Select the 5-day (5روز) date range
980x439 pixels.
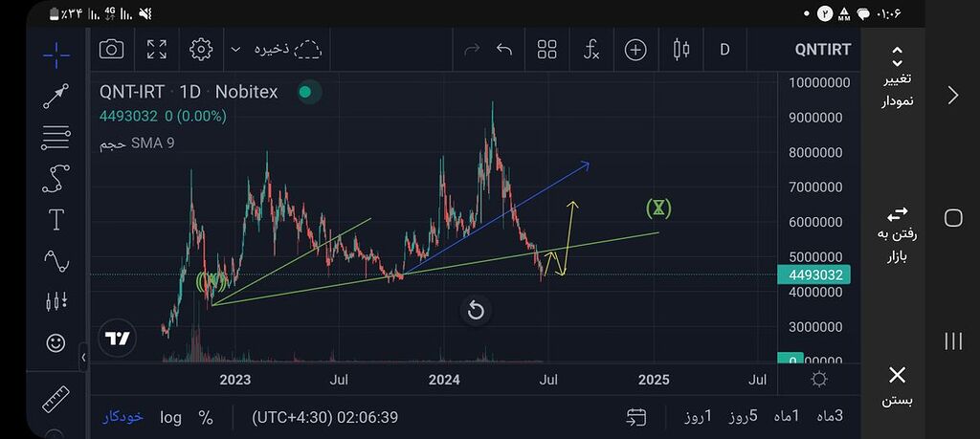click(743, 417)
